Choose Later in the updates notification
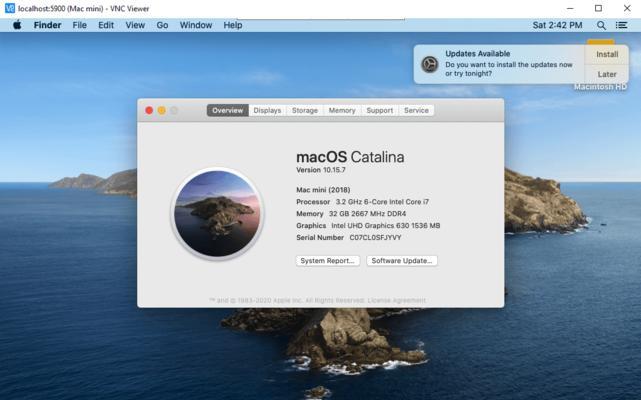This screenshot has width=641, height=400. [x=607, y=74]
